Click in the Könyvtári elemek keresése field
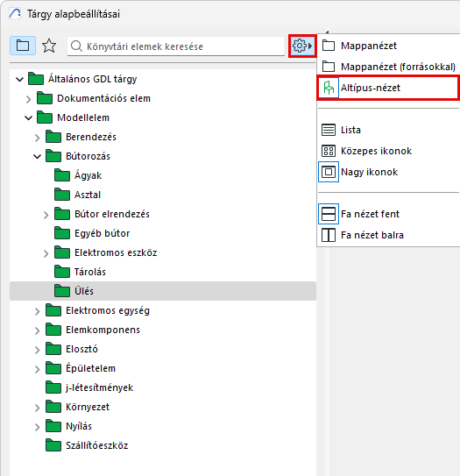The image size is (460, 476). click(x=176, y=46)
